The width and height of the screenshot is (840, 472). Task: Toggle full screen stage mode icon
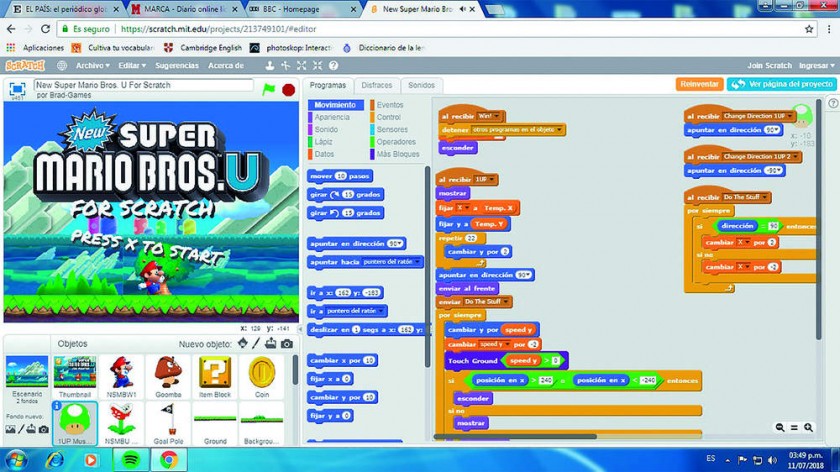coord(17,89)
